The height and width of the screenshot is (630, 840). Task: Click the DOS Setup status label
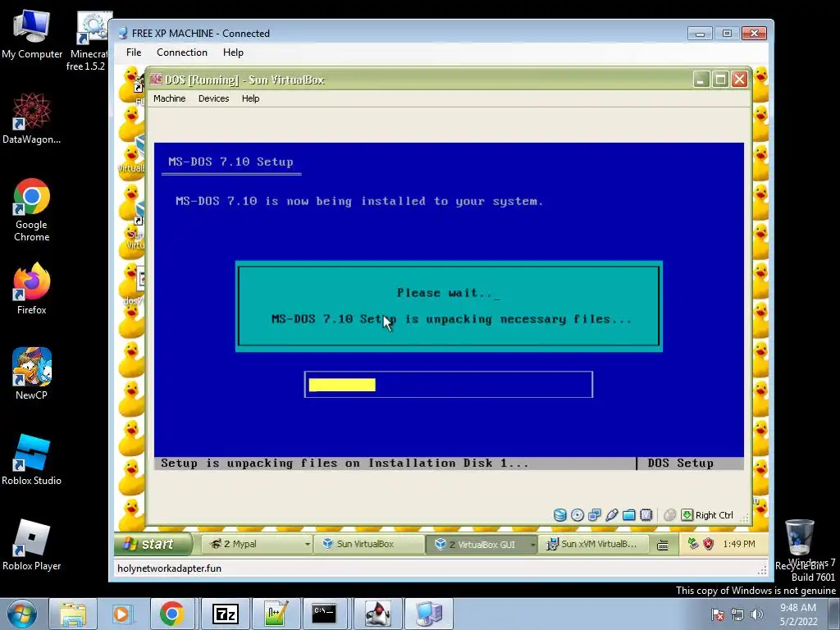coord(680,463)
